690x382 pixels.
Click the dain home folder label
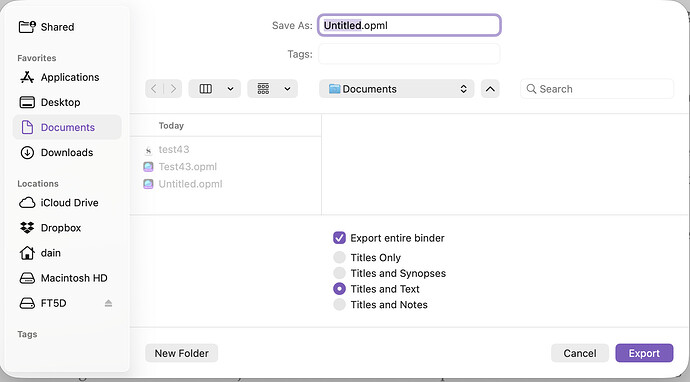(51, 253)
